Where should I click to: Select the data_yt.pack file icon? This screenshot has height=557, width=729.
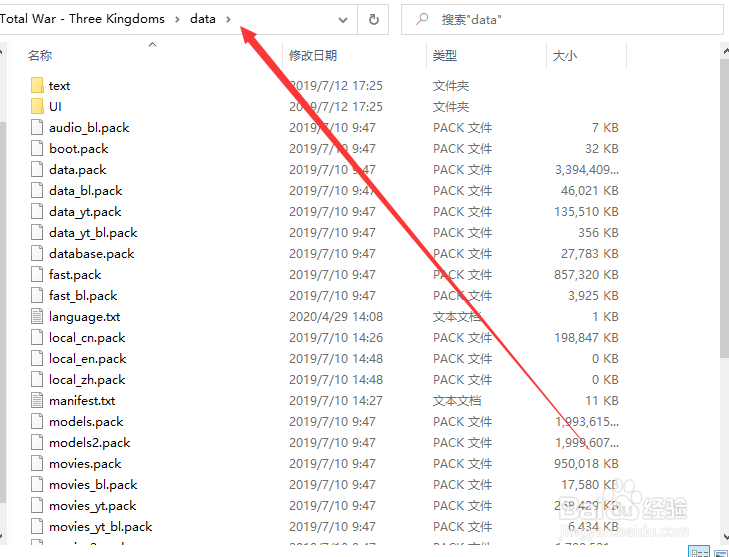click(x=37, y=212)
